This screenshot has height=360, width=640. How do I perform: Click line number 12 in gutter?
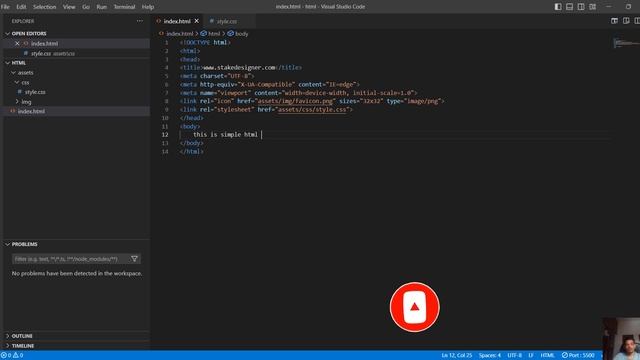click(165, 134)
